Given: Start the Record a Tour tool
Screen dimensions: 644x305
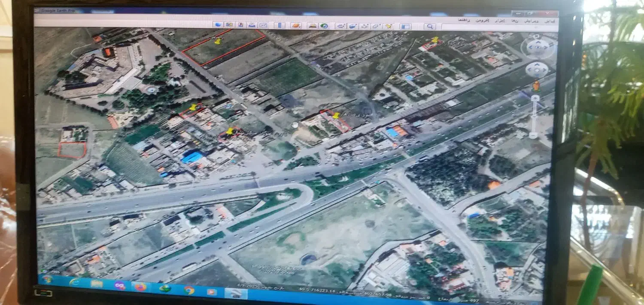Looking at the screenshot, I should click(341, 26).
